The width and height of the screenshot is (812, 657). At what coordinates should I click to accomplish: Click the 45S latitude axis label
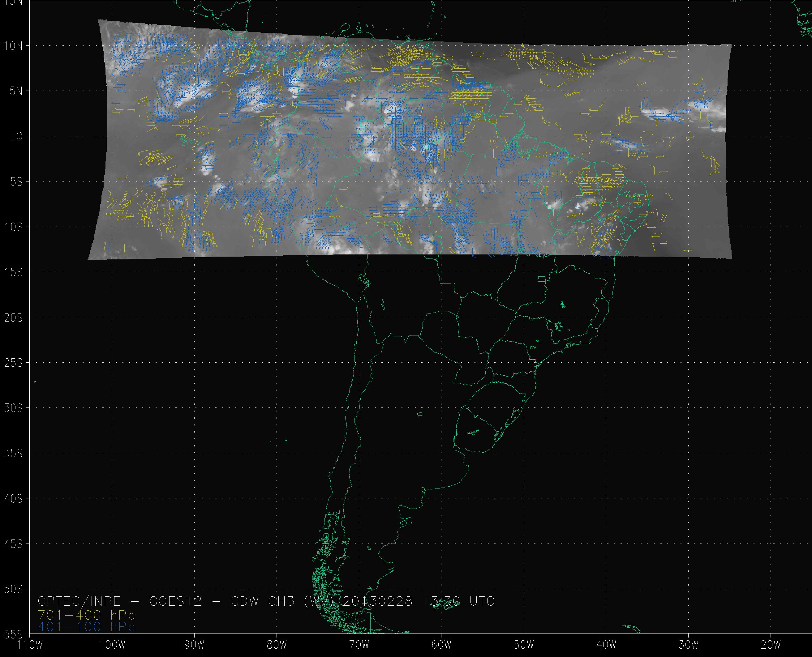pyautogui.click(x=13, y=544)
